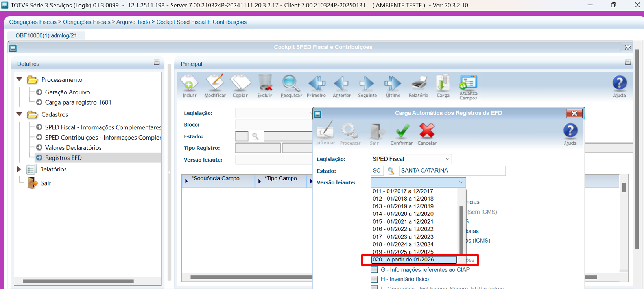Click Sair in the Detalhes tree
The width and height of the screenshot is (644, 289).
[46, 183]
